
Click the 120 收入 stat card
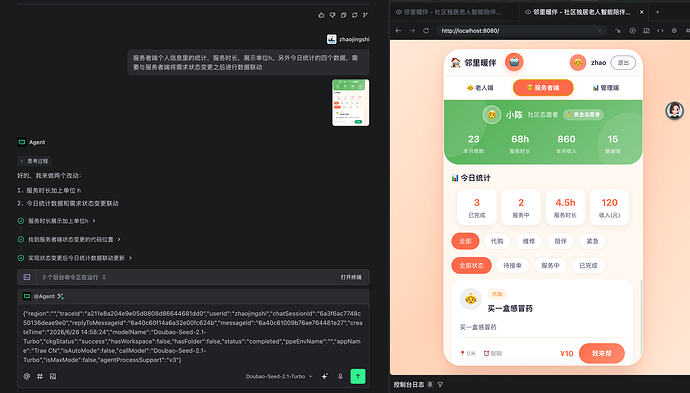(x=609, y=207)
